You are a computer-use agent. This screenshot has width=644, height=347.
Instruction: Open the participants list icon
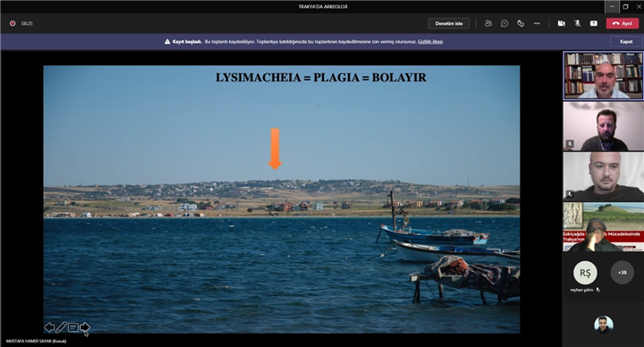pos(488,23)
